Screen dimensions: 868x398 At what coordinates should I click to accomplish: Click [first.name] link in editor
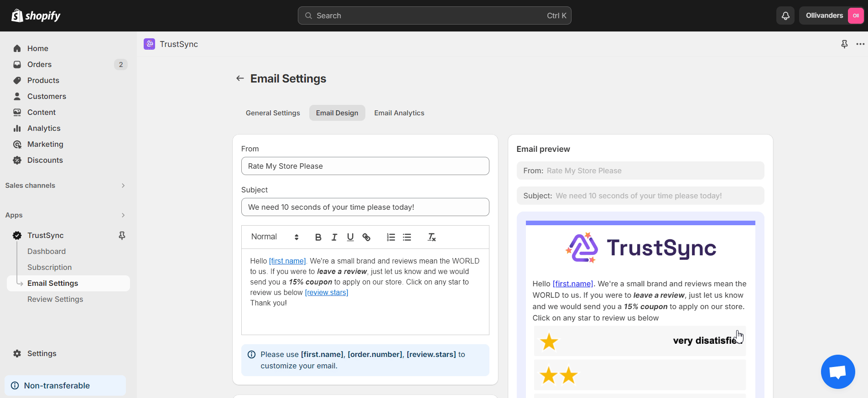click(x=287, y=261)
